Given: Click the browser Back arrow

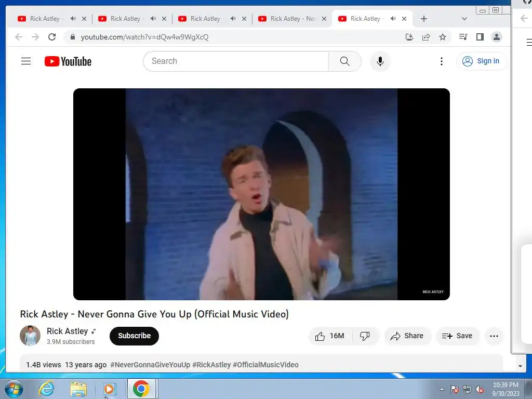Looking at the screenshot, I should coord(19,37).
